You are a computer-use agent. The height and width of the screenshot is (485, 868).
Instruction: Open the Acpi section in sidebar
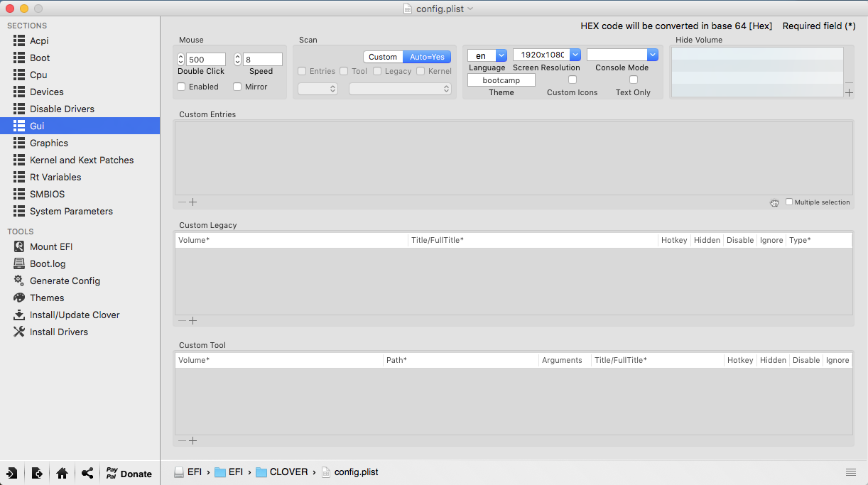pyautogui.click(x=80, y=40)
